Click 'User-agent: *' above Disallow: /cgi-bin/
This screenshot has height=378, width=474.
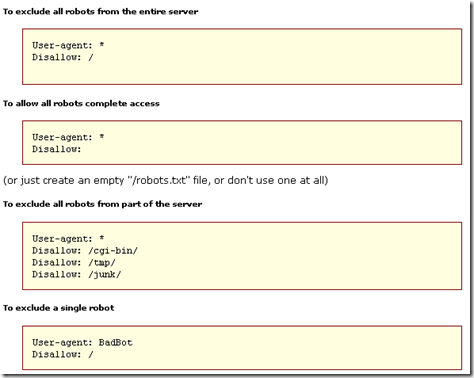tap(68, 239)
